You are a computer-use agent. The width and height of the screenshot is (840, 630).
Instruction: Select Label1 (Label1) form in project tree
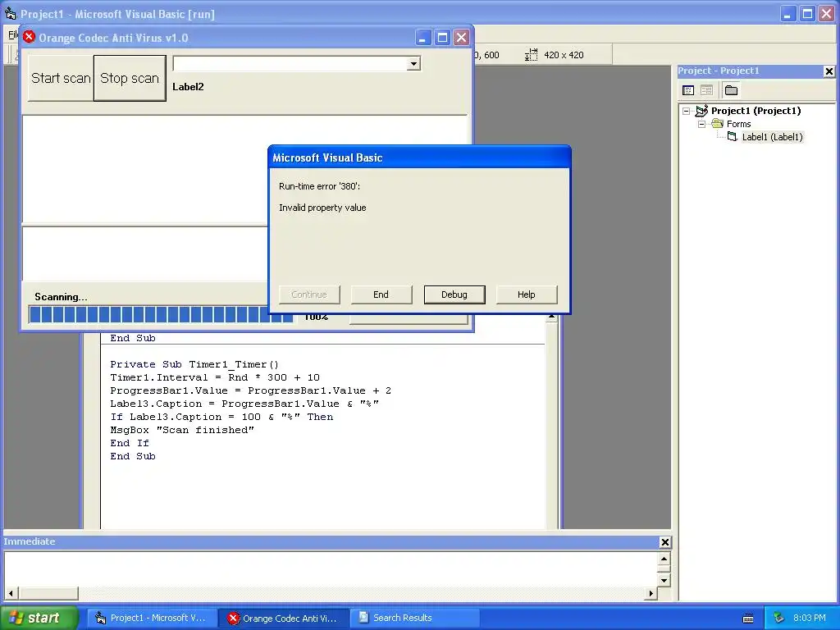[772, 137]
